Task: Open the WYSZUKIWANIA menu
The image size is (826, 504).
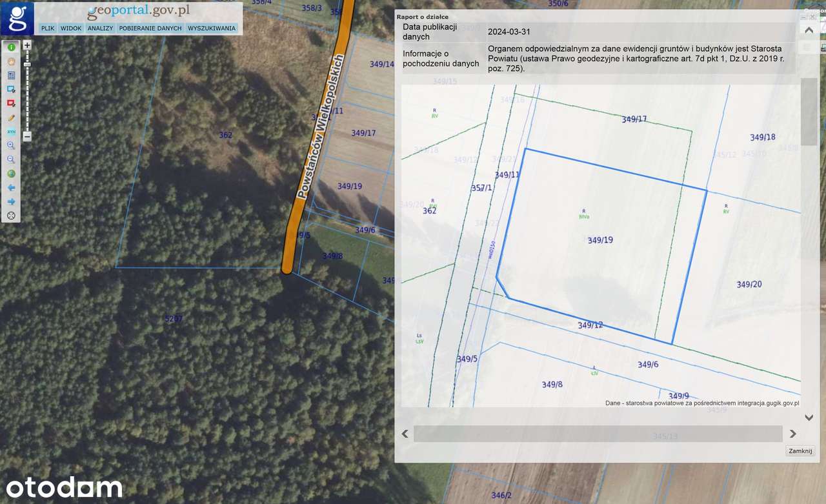Action: tap(212, 28)
